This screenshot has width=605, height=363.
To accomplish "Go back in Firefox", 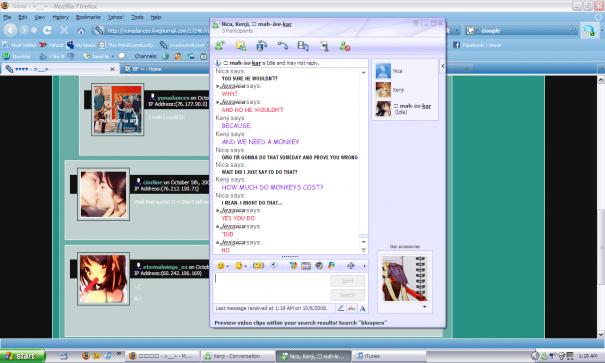I will tap(10, 30).
